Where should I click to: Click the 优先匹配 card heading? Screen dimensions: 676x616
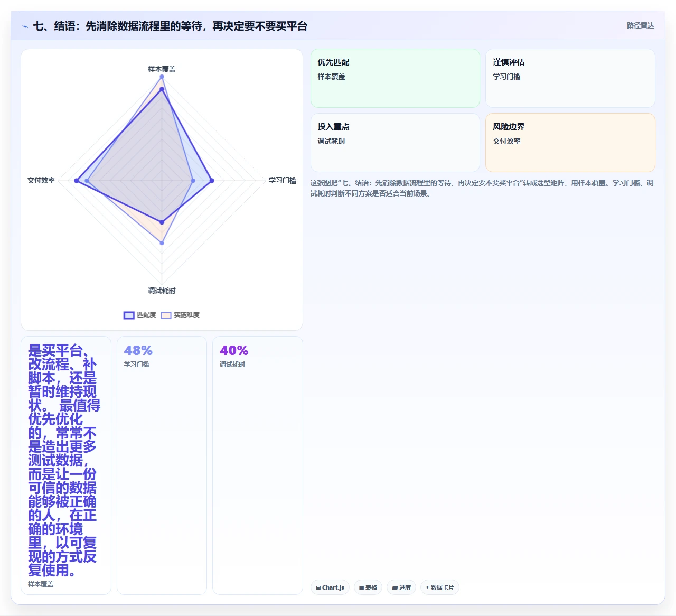pos(333,62)
